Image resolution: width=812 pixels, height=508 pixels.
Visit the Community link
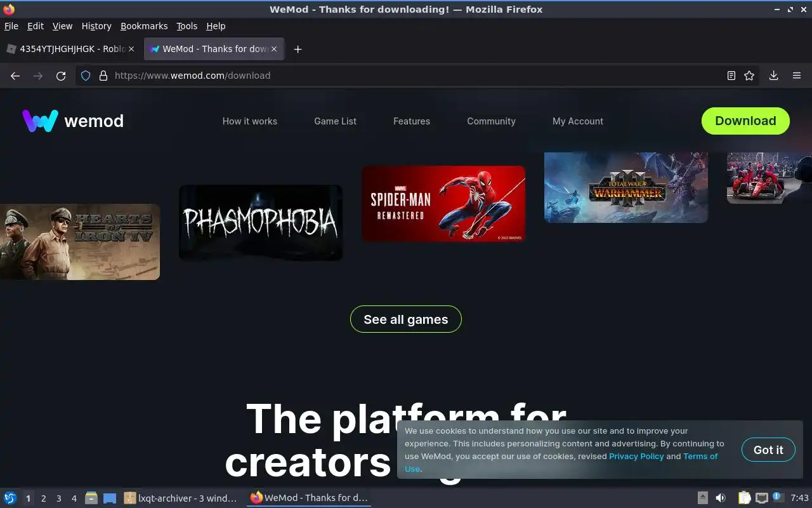(x=491, y=121)
